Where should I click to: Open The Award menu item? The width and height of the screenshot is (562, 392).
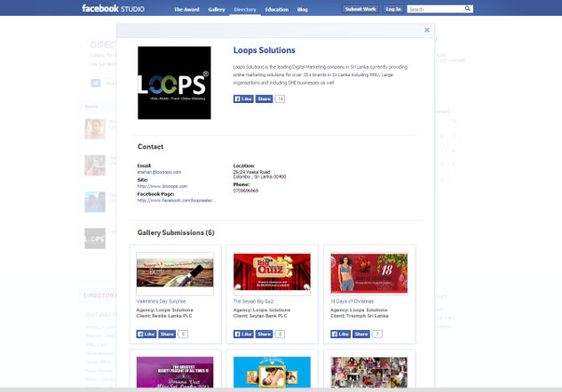click(x=186, y=9)
